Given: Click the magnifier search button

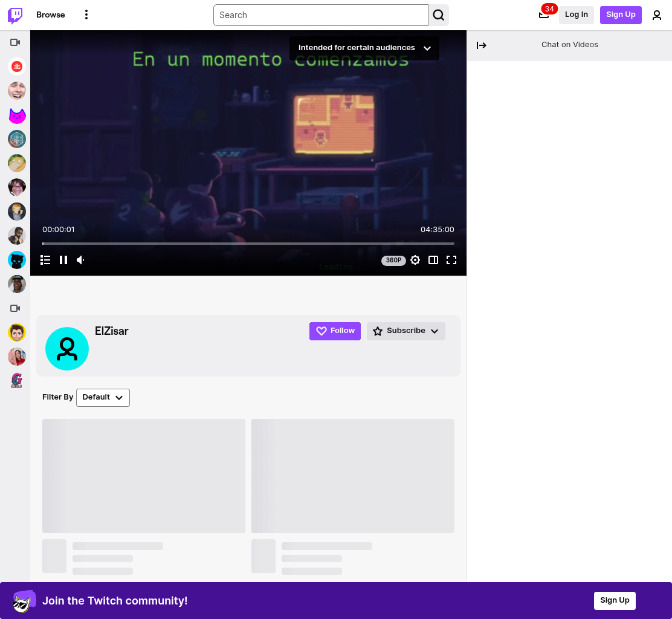Looking at the screenshot, I should 438,15.
